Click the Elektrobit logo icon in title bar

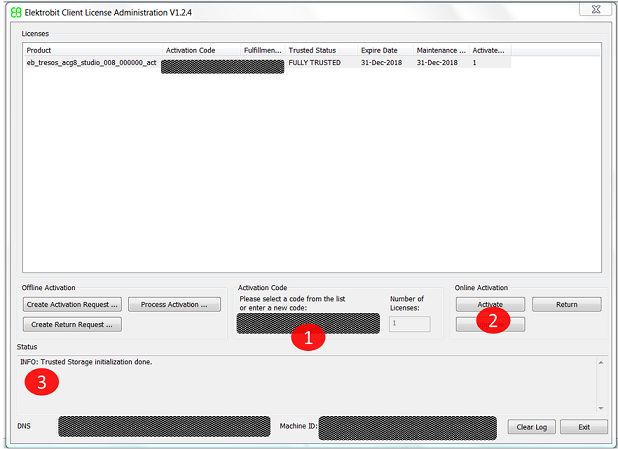pyautogui.click(x=16, y=13)
